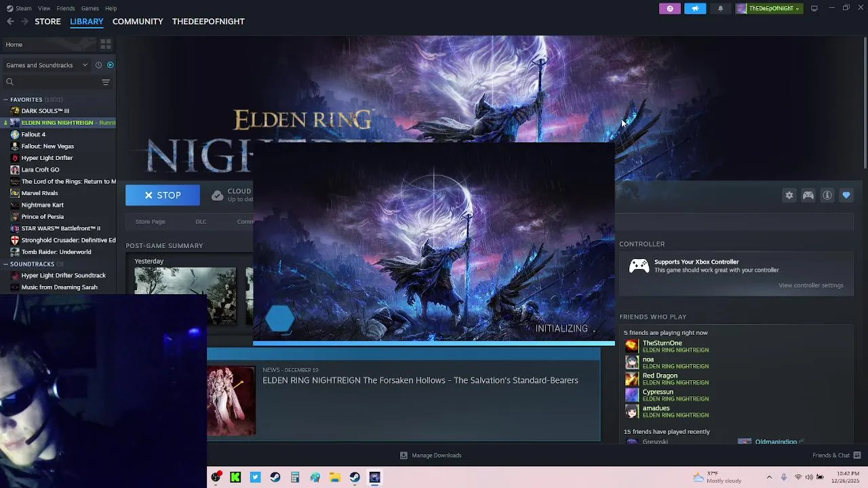This screenshot has height=488, width=868.
Task: Toggle the library grid view icon
Action: pyautogui.click(x=106, y=44)
